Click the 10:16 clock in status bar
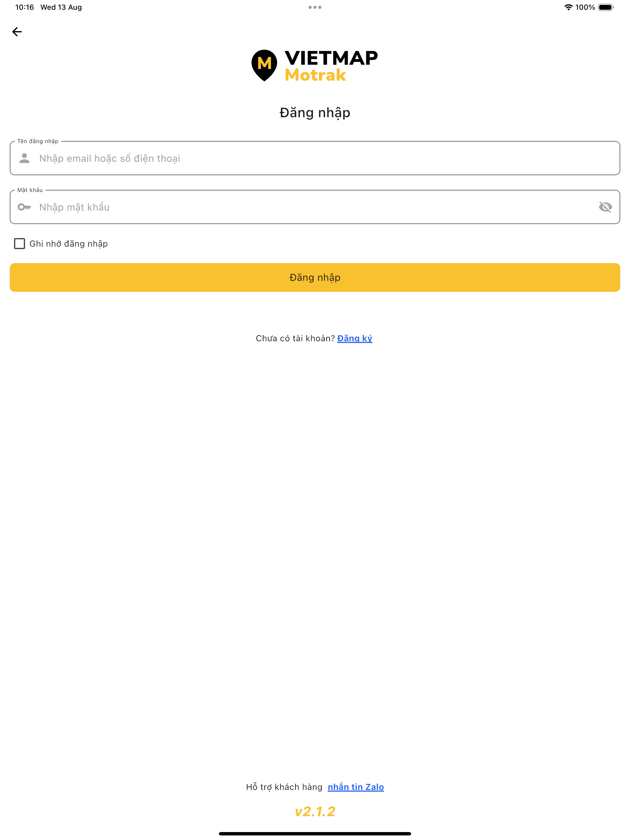630x840 pixels. pyautogui.click(x=25, y=7)
